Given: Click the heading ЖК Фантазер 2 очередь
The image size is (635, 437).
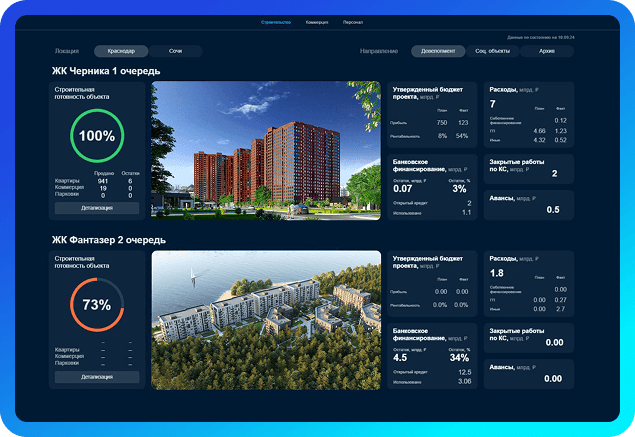Looking at the screenshot, I should pos(109,240).
